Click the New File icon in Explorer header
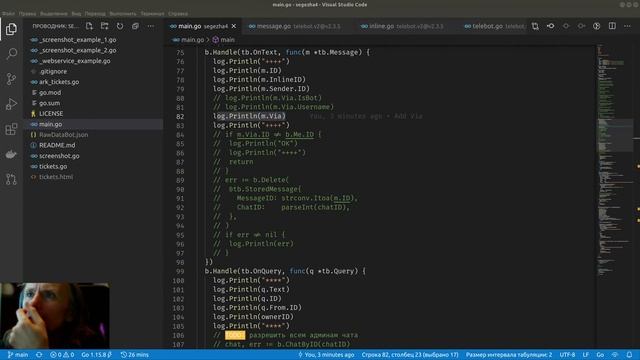The height and width of the screenshot is (360, 640). click(x=89, y=26)
